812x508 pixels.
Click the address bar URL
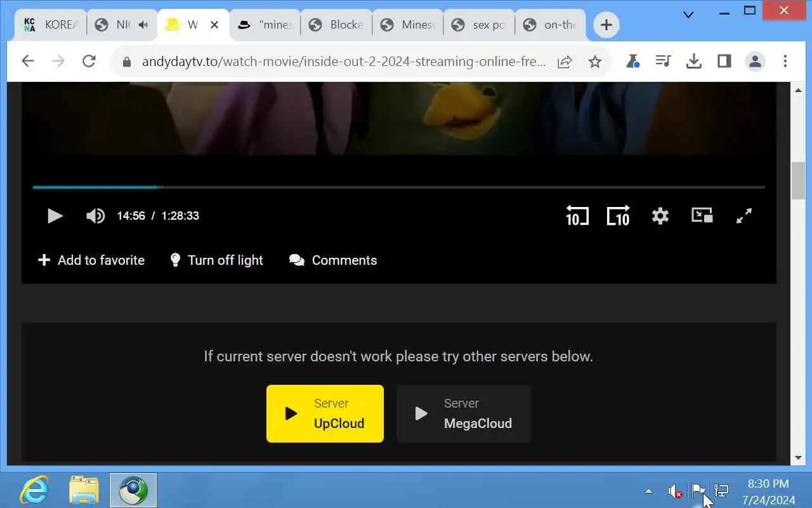pos(344,62)
